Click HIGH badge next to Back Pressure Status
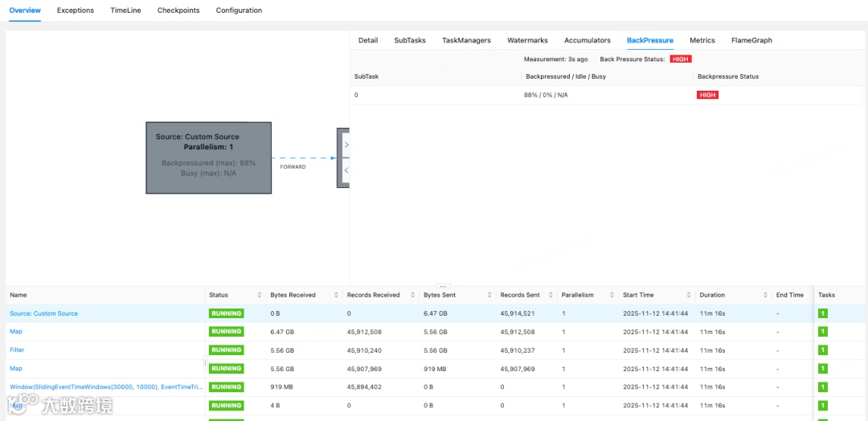 pos(681,59)
